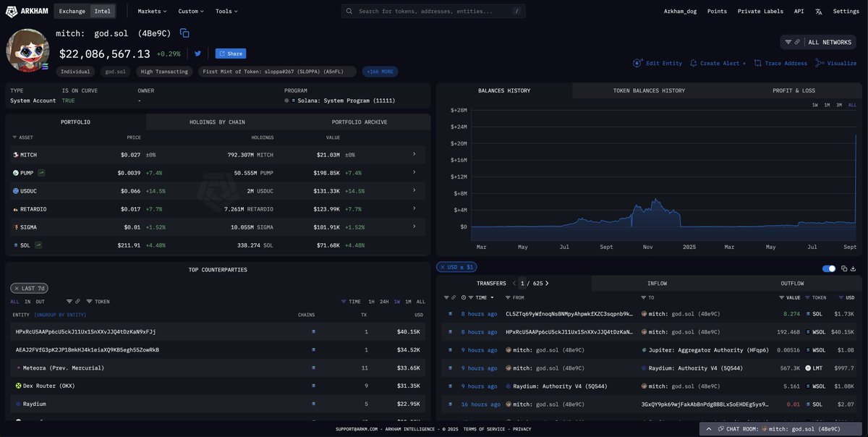
Task: Click the Trace Address icon
Action: pos(758,63)
